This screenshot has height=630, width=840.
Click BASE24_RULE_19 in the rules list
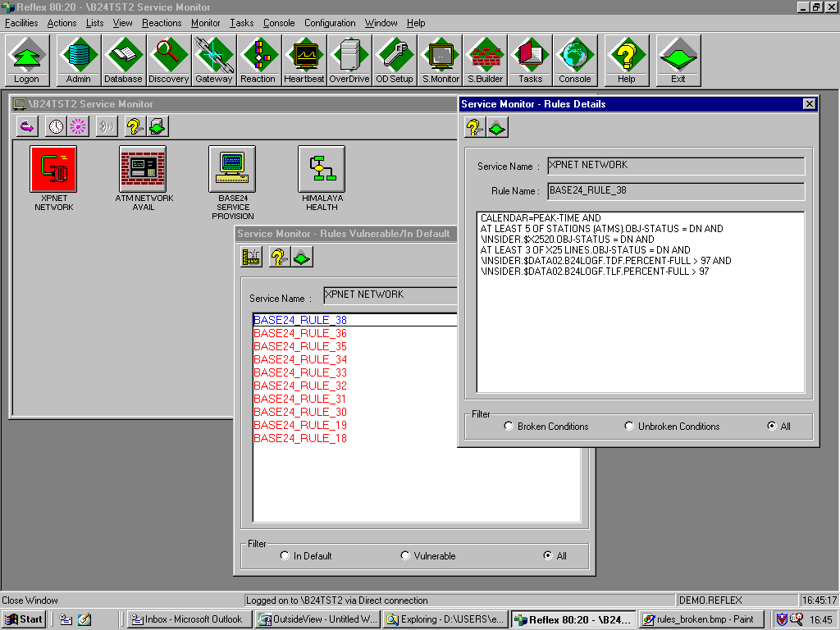(x=300, y=426)
